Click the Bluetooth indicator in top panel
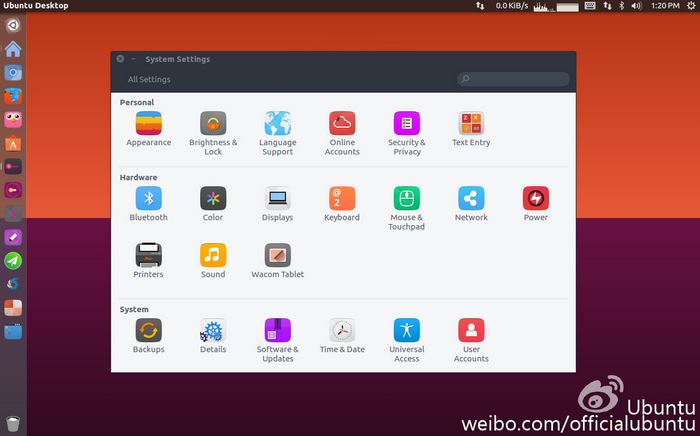Image resolution: width=700 pixels, height=436 pixels. click(621, 6)
